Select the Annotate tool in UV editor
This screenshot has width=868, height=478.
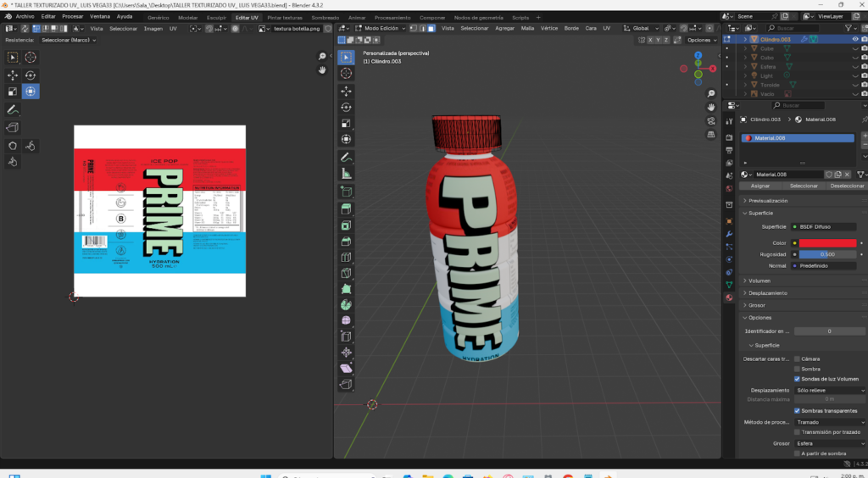click(12, 110)
